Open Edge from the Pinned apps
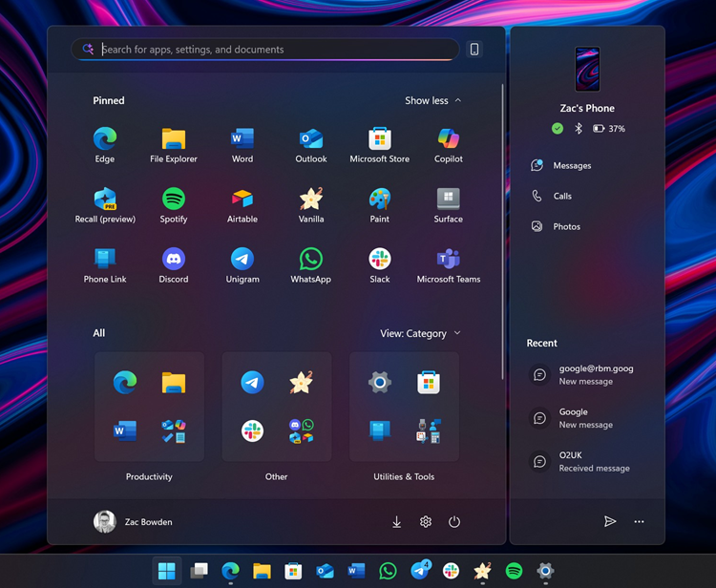Image resolution: width=716 pixels, height=588 pixels. (x=105, y=145)
